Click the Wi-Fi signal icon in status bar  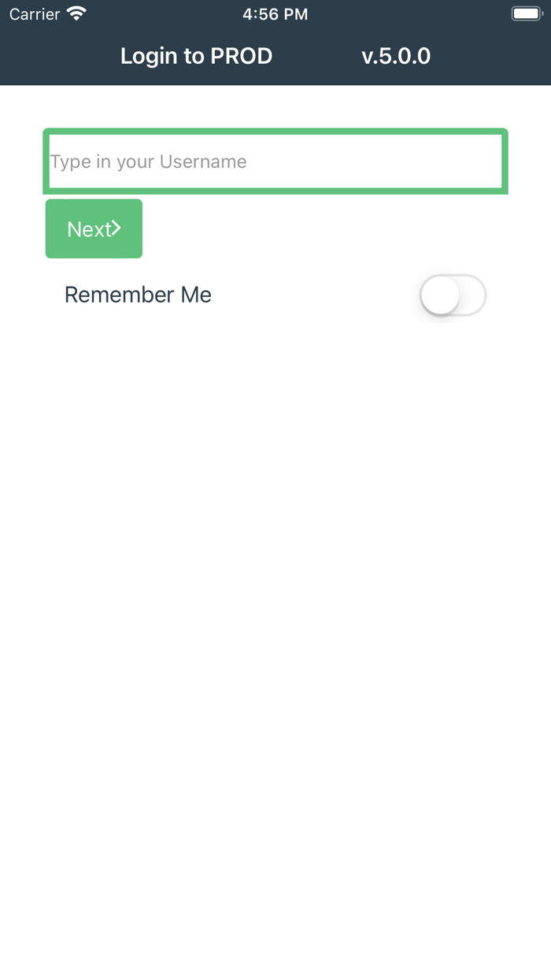pyautogui.click(x=75, y=13)
